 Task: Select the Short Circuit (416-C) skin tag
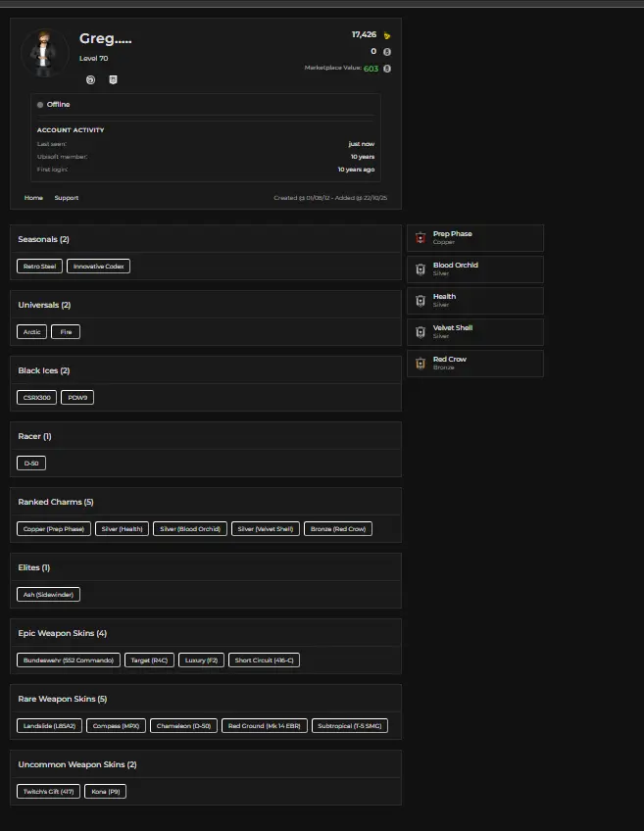pos(264,660)
